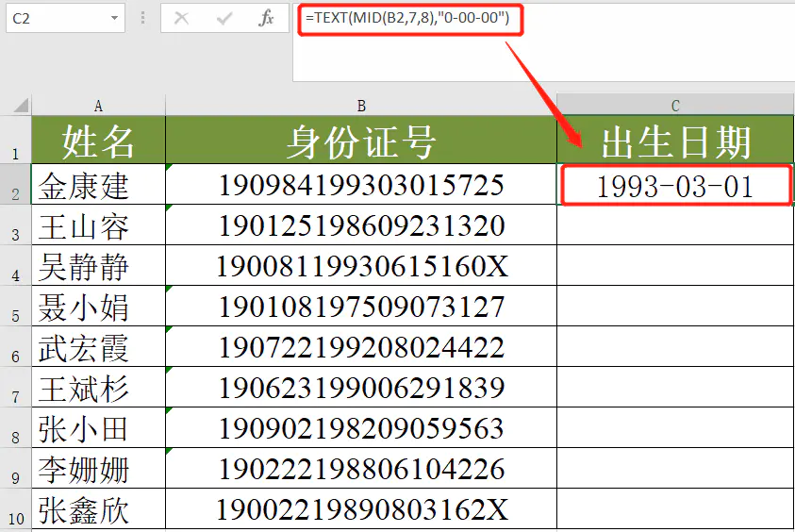Click the Enter checkmark icon in formula bar
795x532 pixels.
224,18
